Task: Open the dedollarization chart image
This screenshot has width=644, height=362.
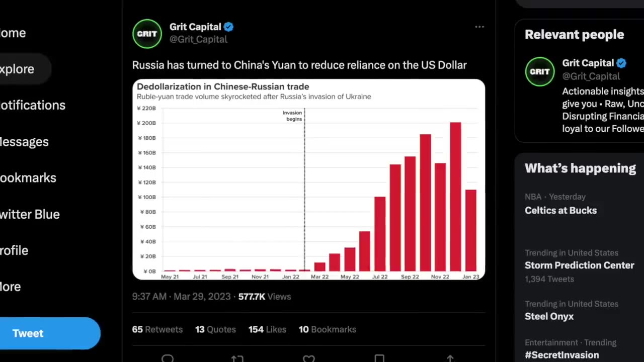Action: (x=308, y=179)
